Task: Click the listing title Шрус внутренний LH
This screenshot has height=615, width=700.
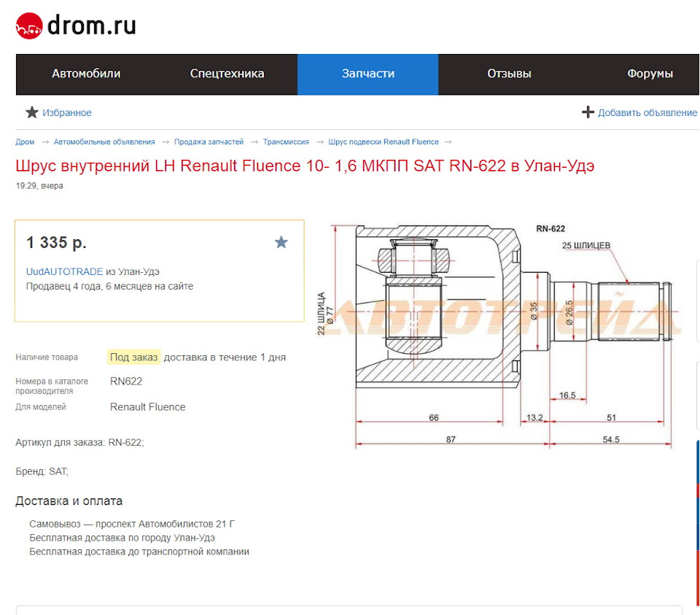Action: (x=305, y=166)
